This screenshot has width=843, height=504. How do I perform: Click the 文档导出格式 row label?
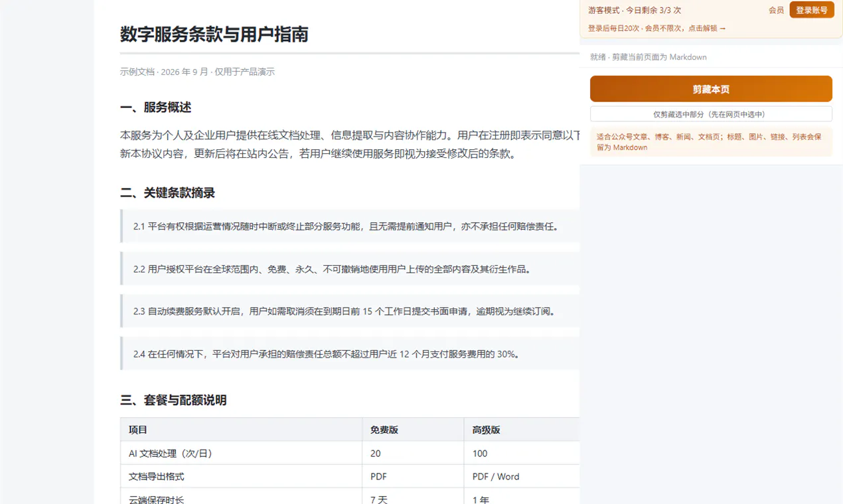coord(157,476)
